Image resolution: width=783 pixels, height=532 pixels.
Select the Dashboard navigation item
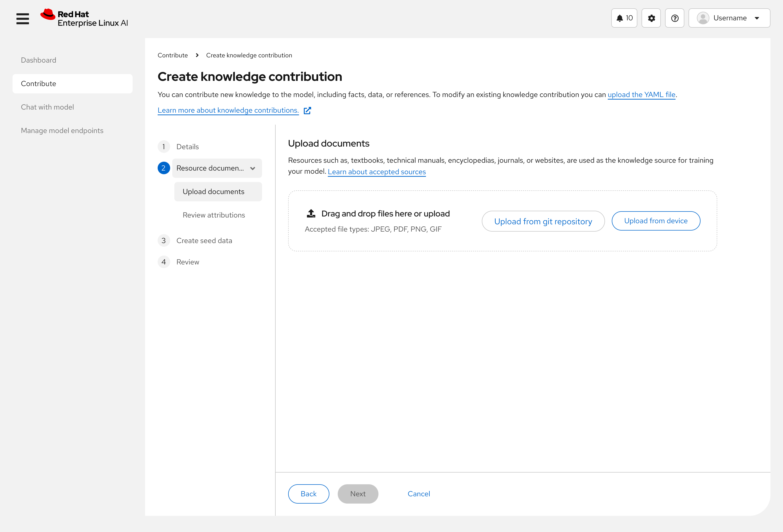38,60
